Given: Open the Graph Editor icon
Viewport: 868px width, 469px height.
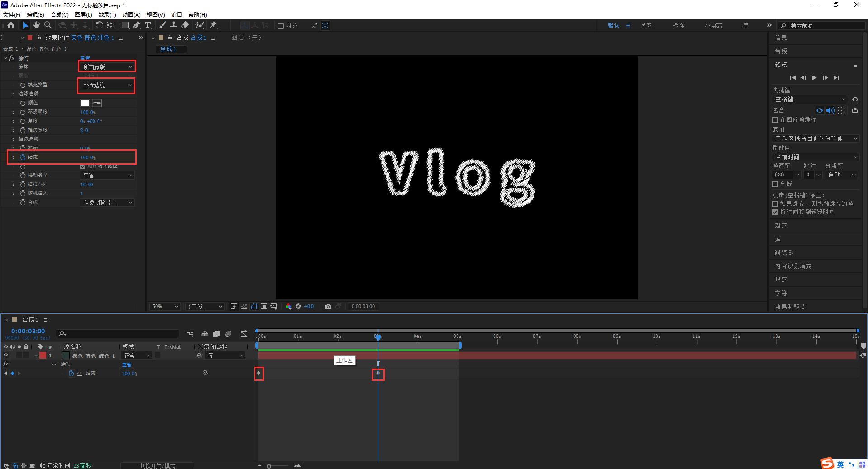Looking at the screenshot, I should click(x=244, y=334).
